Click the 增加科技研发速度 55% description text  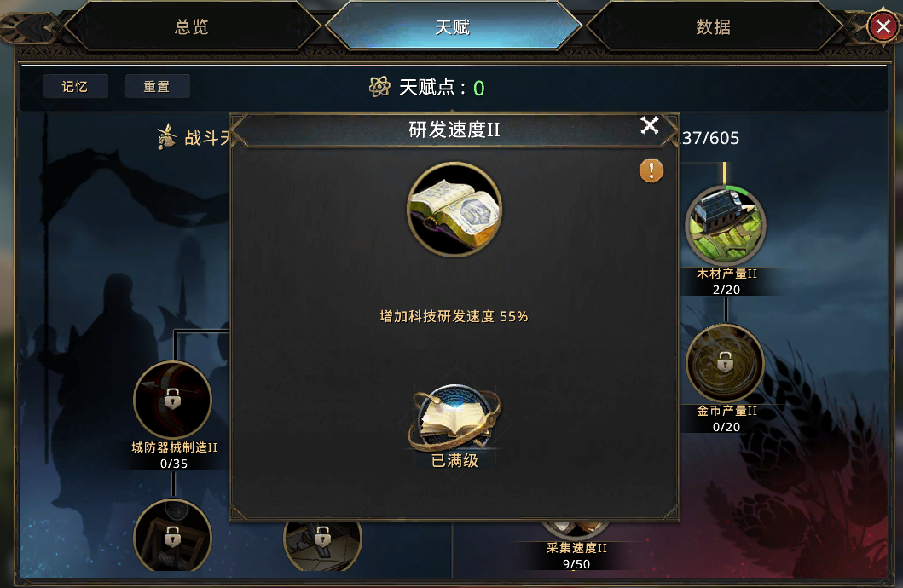[454, 316]
